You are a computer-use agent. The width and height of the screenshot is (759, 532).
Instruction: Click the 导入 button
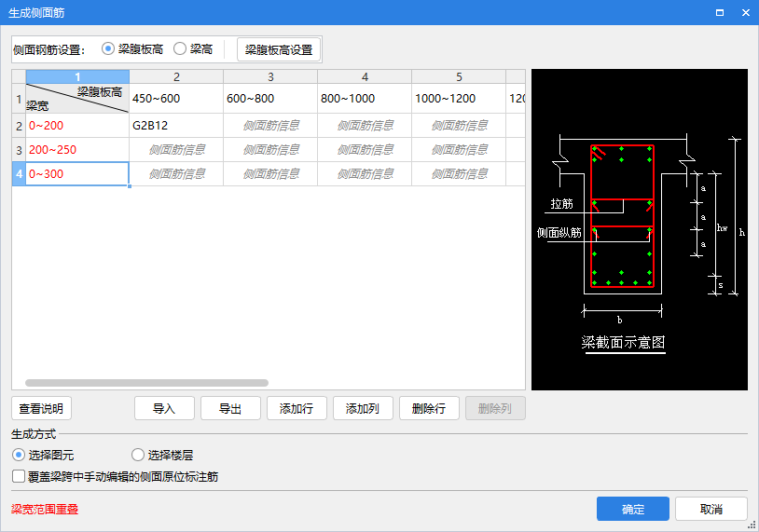(x=164, y=409)
